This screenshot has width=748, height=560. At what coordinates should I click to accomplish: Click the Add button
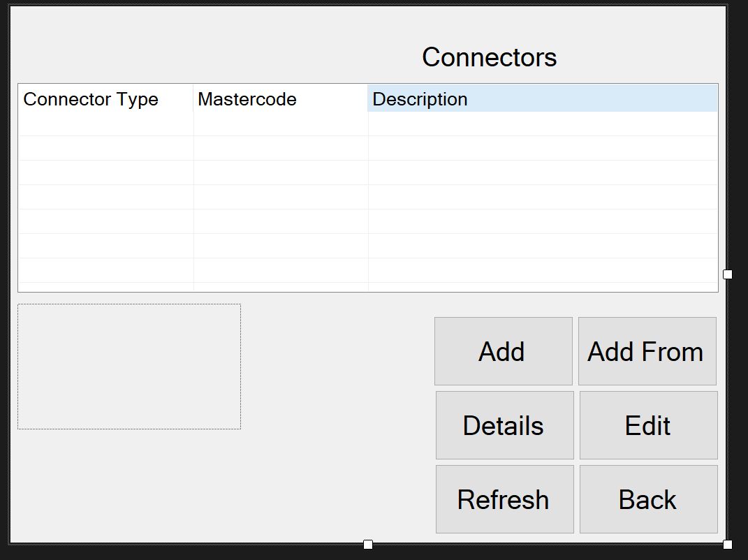pos(504,351)
